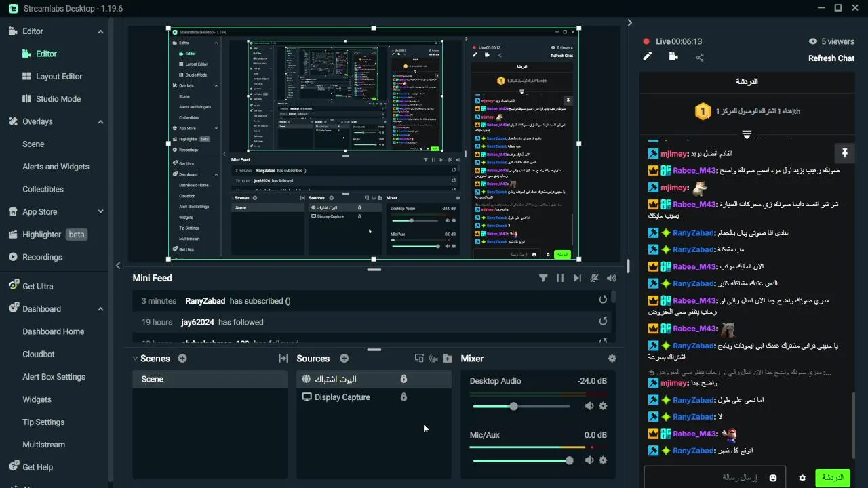Click the camera icon near Live timer
868x488 pixels.
673,56
